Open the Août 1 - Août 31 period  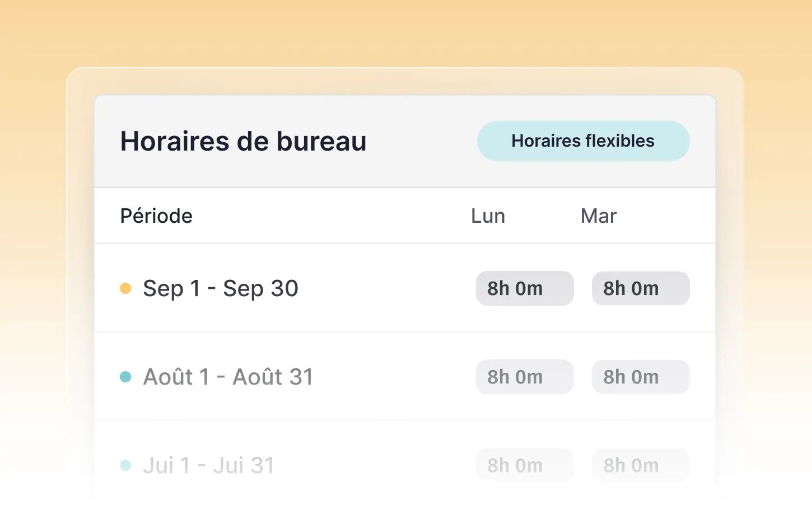(228, 377)
